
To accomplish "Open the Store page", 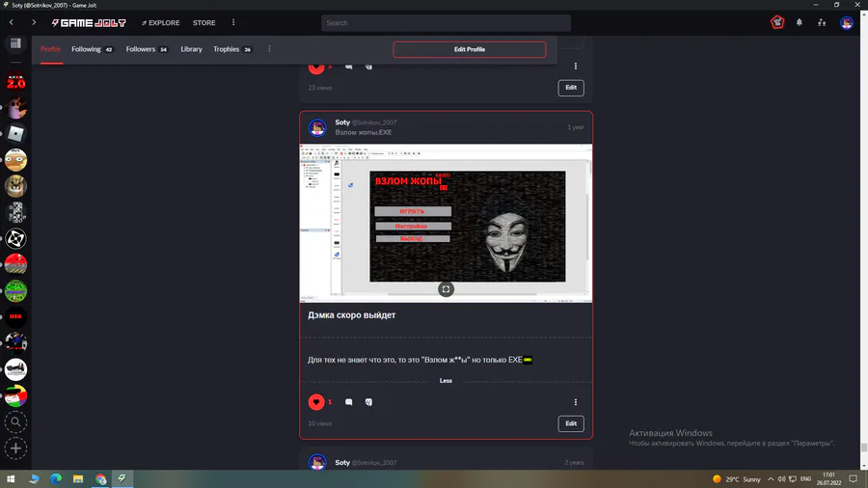I will [x=203, y=23].
